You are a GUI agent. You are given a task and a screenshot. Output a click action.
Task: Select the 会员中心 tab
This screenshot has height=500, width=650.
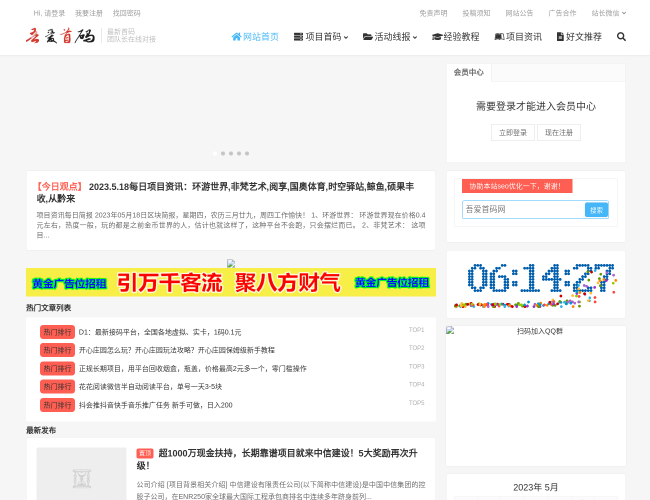coord(469,73)
